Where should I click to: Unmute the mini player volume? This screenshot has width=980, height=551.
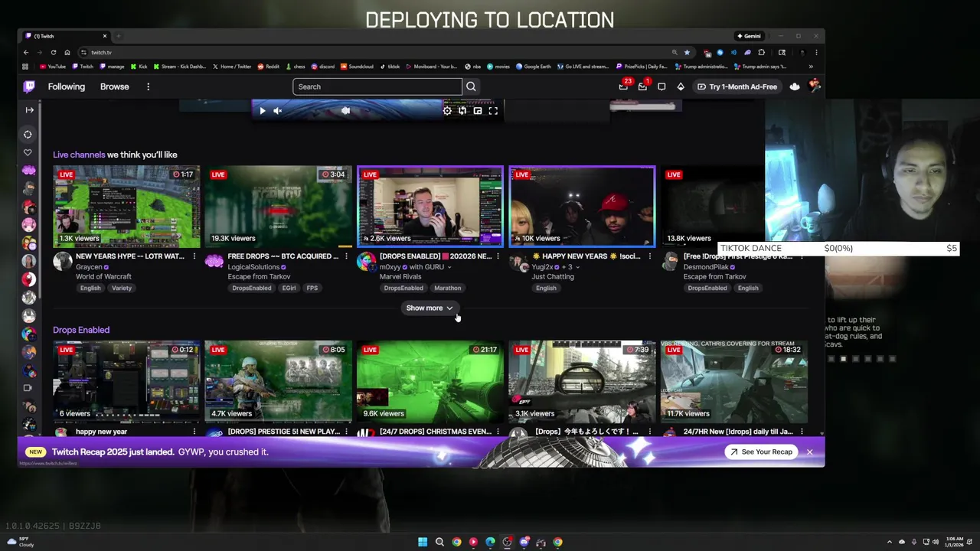(x=278, y=111)
